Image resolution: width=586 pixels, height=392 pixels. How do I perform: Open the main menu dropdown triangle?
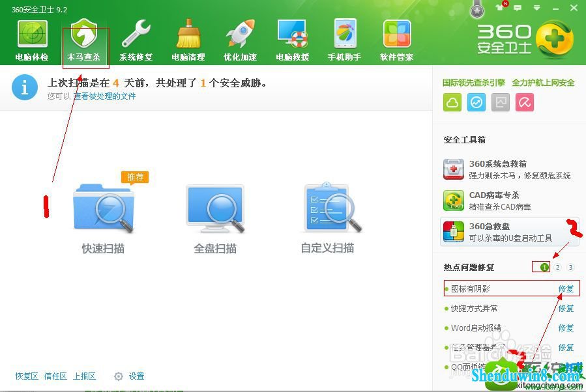click(536, 7)
